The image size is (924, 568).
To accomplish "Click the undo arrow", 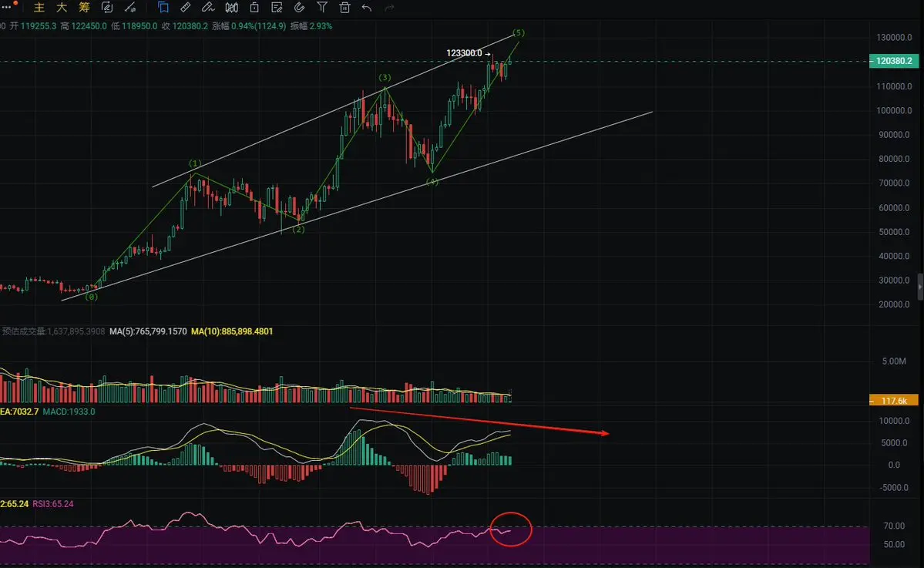I will click(x=367, y=8).
